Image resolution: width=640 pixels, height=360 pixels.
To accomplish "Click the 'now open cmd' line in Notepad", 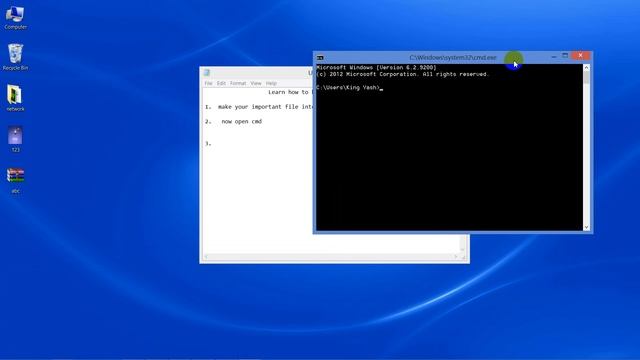I will pyautogui.click(x=242, y=122).
